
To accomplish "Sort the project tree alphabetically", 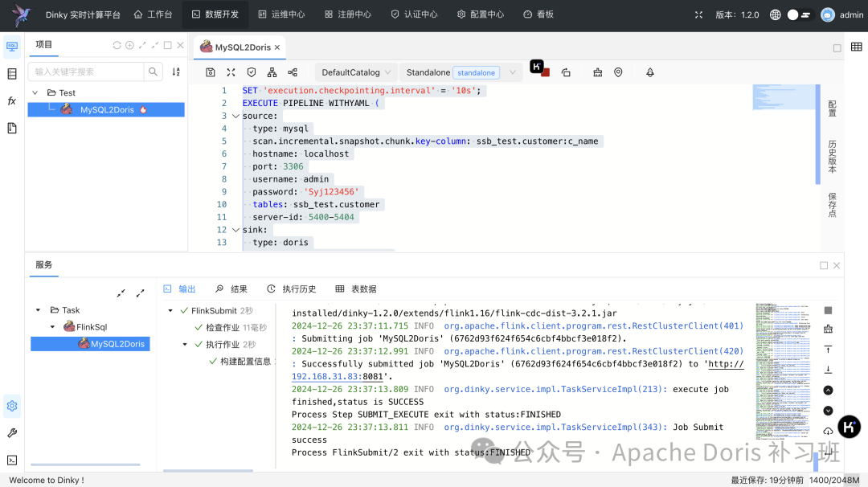I will point(176,72).
